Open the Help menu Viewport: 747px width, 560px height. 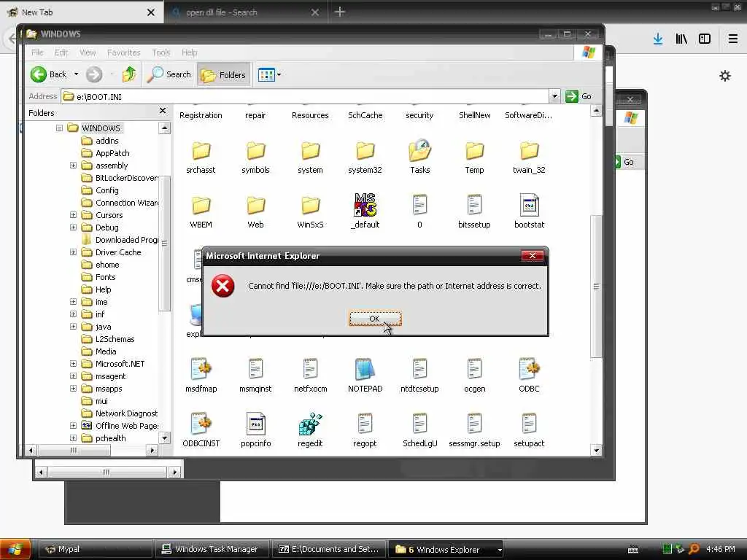(x=189, y=52)
